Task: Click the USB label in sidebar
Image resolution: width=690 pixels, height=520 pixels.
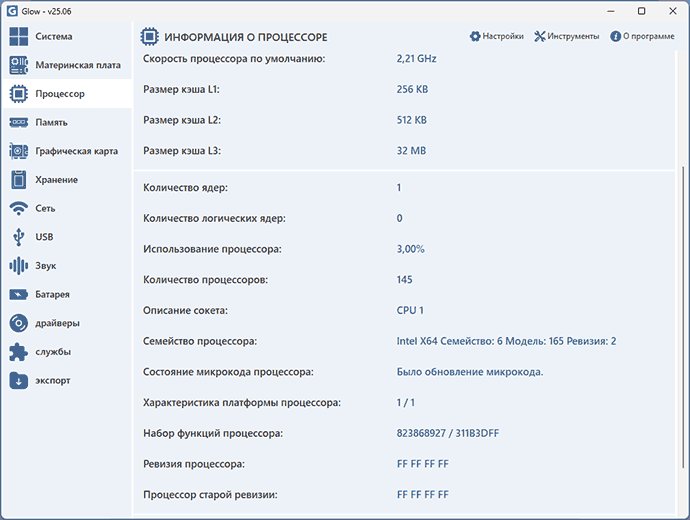Action: [44, 237]
